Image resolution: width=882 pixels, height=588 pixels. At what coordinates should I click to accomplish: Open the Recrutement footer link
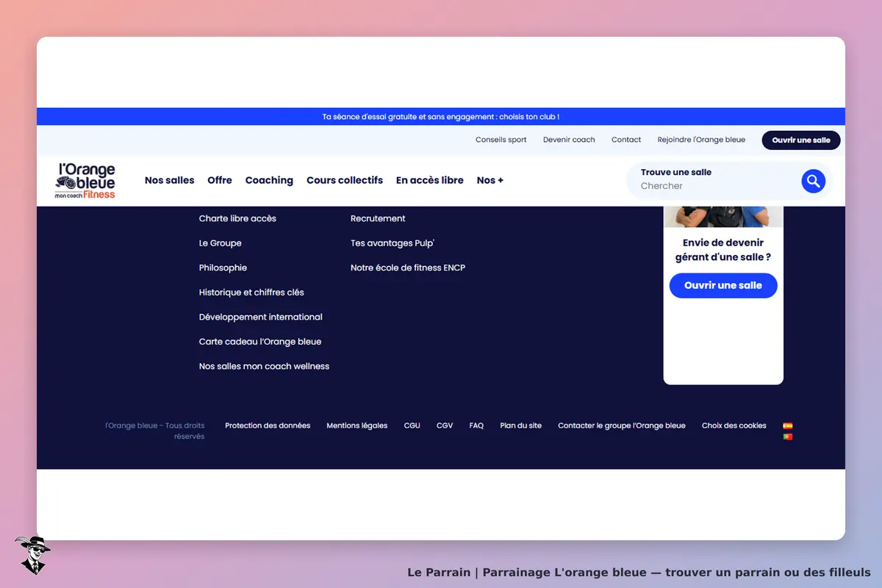378,218
